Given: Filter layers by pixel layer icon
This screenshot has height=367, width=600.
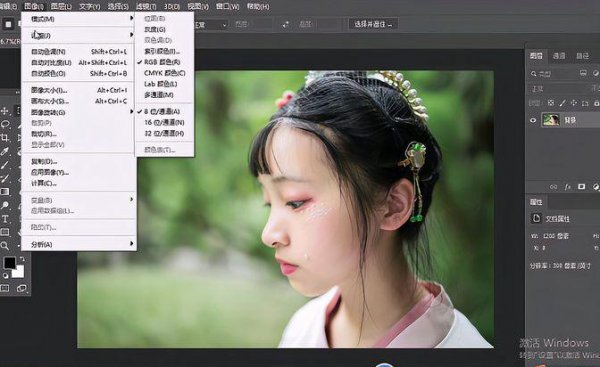Looking at the screenshot, I should (583, 73).
